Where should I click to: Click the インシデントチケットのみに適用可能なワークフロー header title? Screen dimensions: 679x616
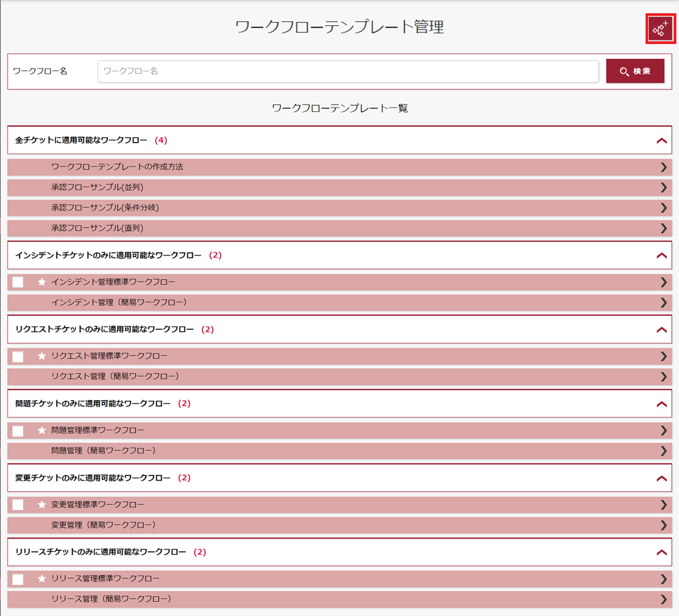tap(108, 255)
